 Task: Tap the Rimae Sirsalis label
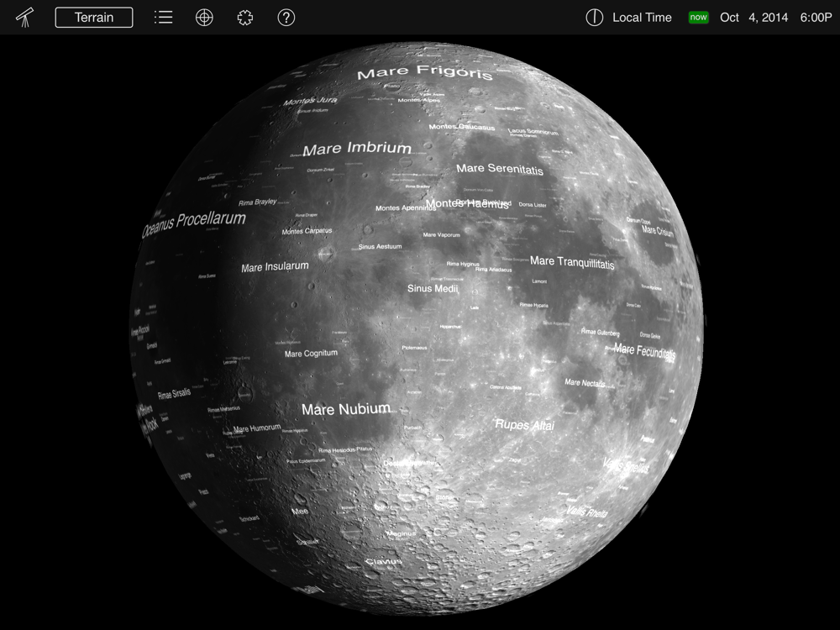pyautogui.click(x=174, y=394)
